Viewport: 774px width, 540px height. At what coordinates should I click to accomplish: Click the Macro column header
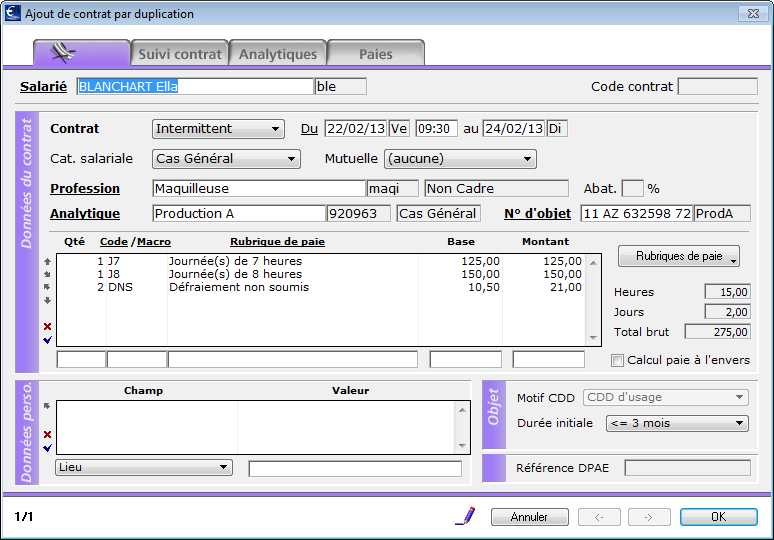(x=154, y=242)
